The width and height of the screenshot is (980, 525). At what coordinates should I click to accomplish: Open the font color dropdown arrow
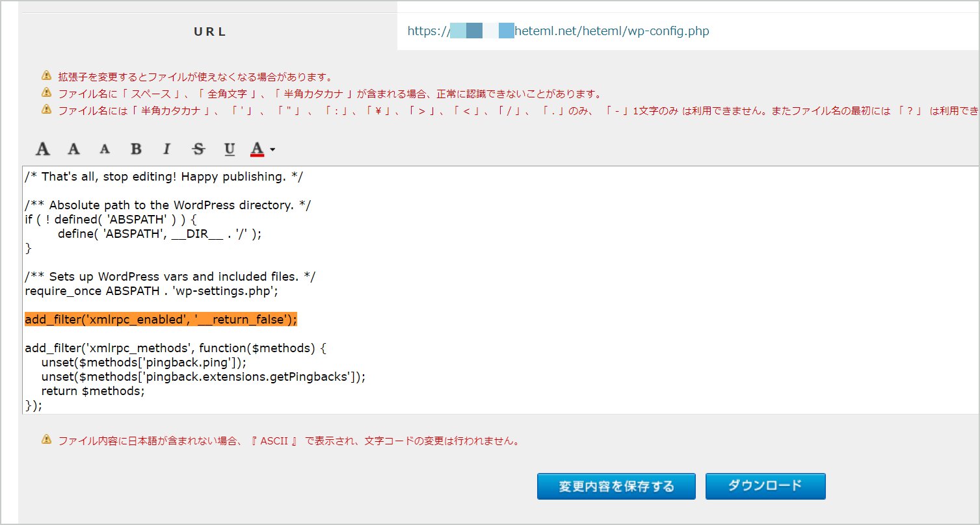[272, 150]
